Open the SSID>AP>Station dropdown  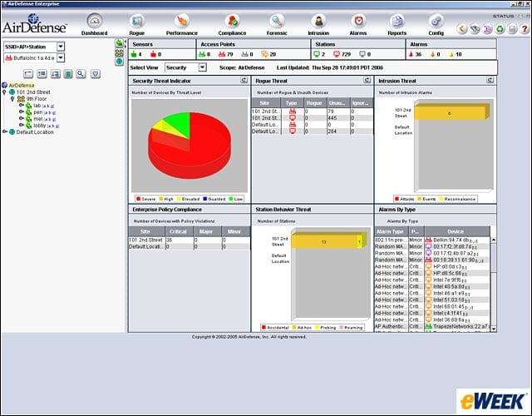click(x=61, y=47)
